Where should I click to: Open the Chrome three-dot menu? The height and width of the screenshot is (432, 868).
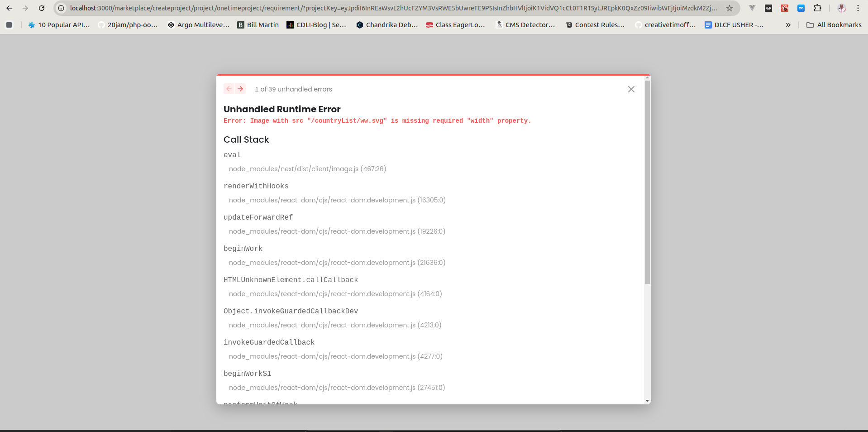pyautogui.click(x=858, y=8)
